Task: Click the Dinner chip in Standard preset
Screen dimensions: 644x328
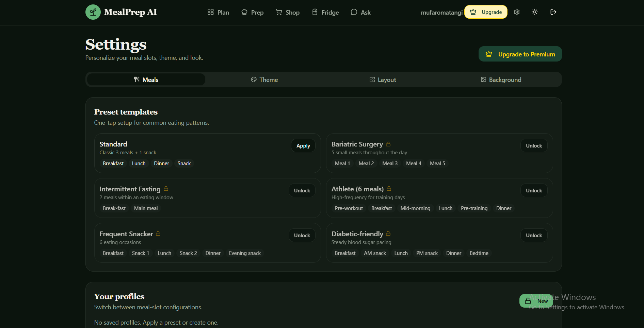Action: coord(161,163)
